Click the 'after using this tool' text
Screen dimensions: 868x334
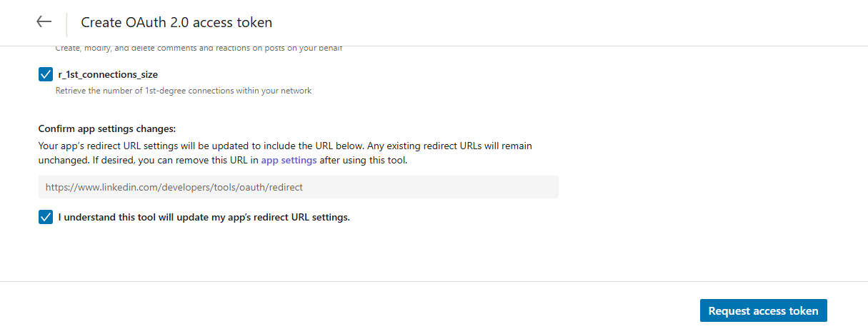tap(363, 161)
